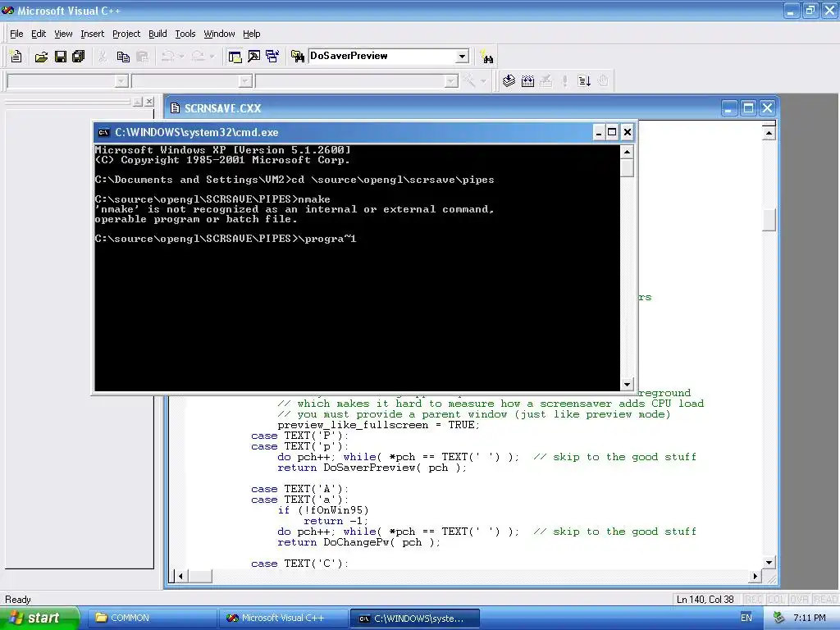This screenshot has width=840, height=630.
Task: Click the editor vertical scroll up arrow
Action: pos(769,132)
